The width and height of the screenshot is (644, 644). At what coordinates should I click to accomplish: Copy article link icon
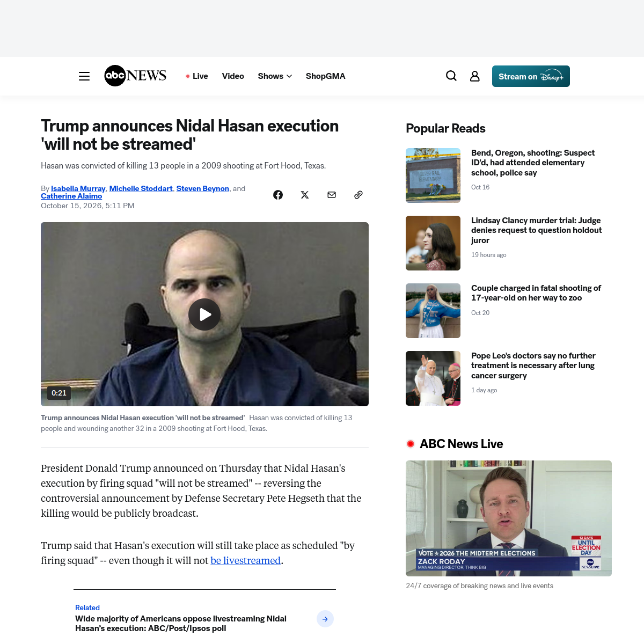[358, 195]
